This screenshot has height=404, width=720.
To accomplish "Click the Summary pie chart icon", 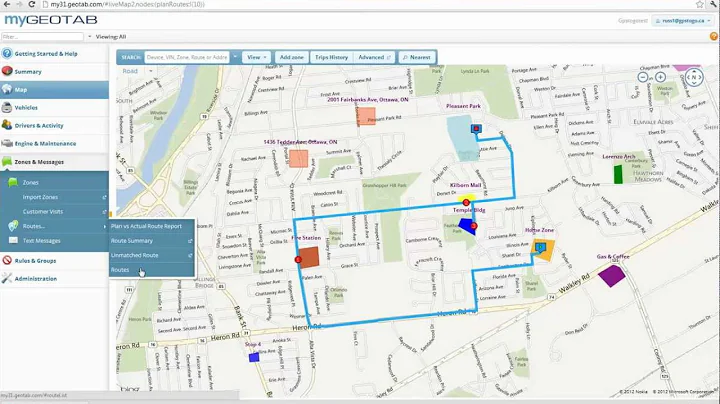I will (7, 71).
